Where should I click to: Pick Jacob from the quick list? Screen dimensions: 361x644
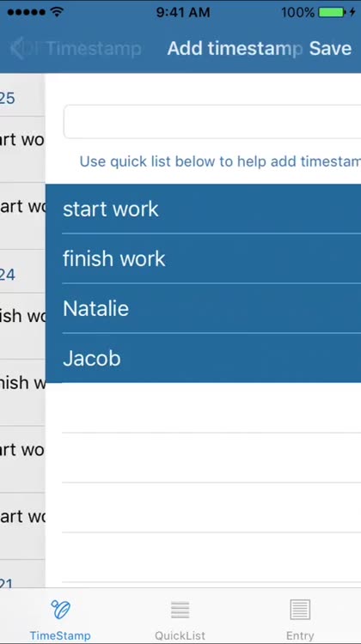[x=203, y=358]
